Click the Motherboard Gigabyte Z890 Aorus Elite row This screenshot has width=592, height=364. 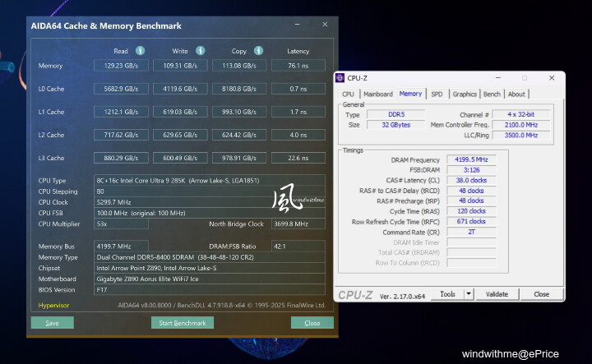click(210, 279)
